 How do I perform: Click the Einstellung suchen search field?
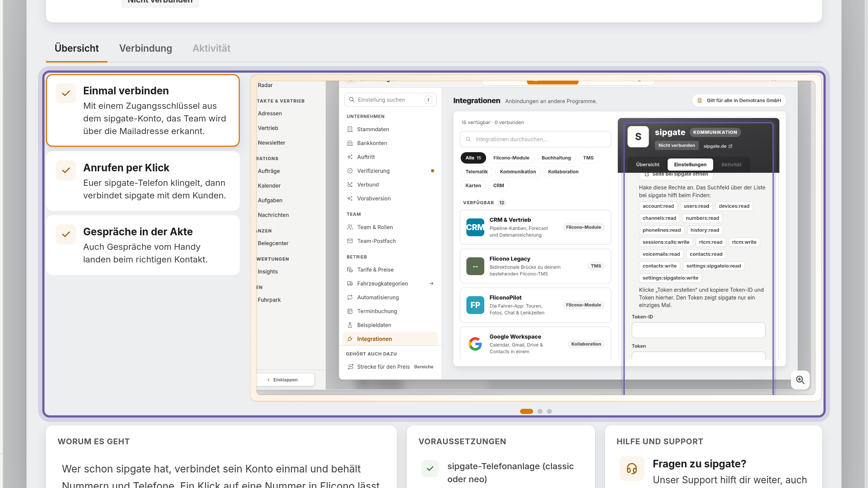(x=390, y=100)
